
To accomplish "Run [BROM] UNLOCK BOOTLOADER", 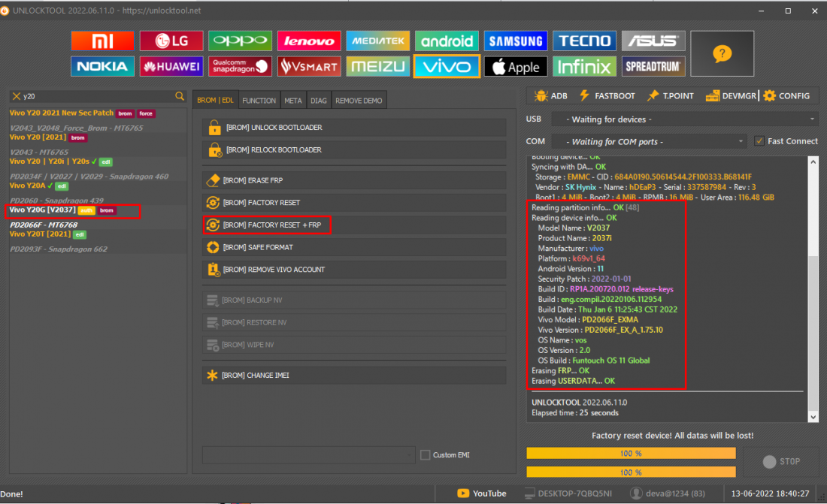I will (354, 128).
